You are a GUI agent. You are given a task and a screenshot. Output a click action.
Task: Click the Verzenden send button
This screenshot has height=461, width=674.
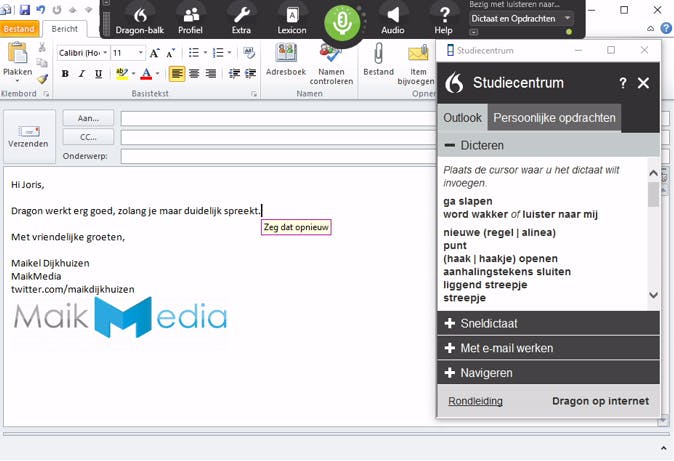(x=28, y=137)
